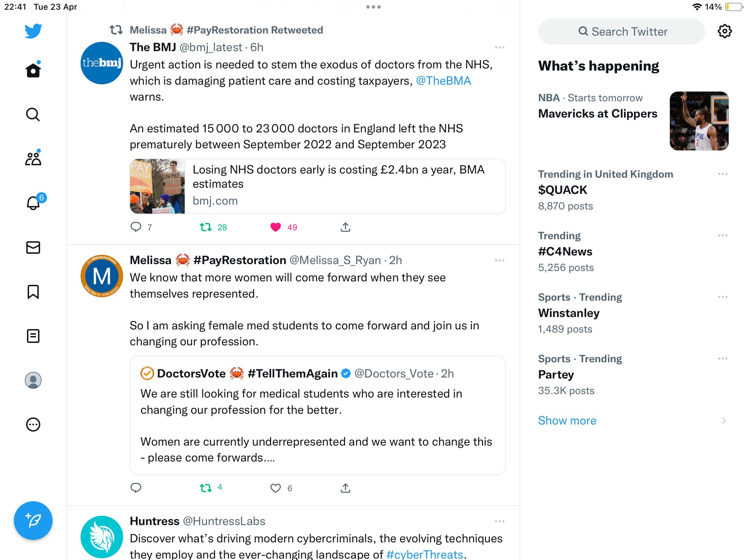Click Show more under trends
This screenshot has width=747, height=560.
[567, 420]
